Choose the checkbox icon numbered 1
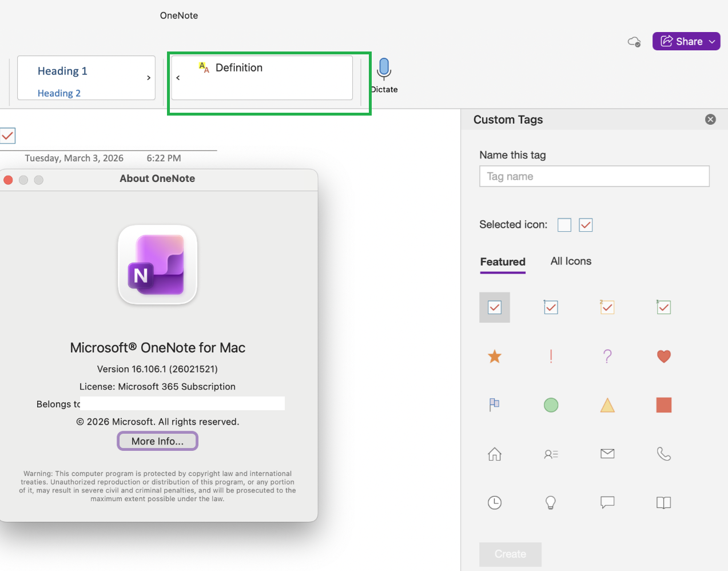This screenshot has width=728, height=571. click(551, 307)
